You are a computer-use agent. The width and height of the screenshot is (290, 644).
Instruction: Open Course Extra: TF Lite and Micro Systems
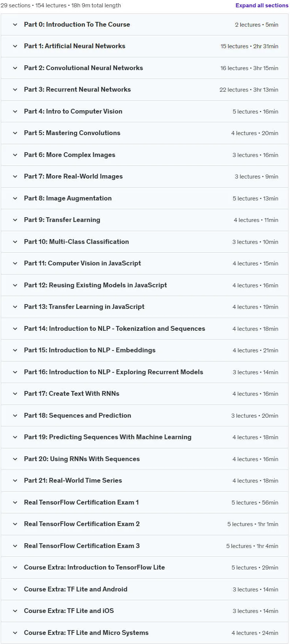(x=144, y=633)
